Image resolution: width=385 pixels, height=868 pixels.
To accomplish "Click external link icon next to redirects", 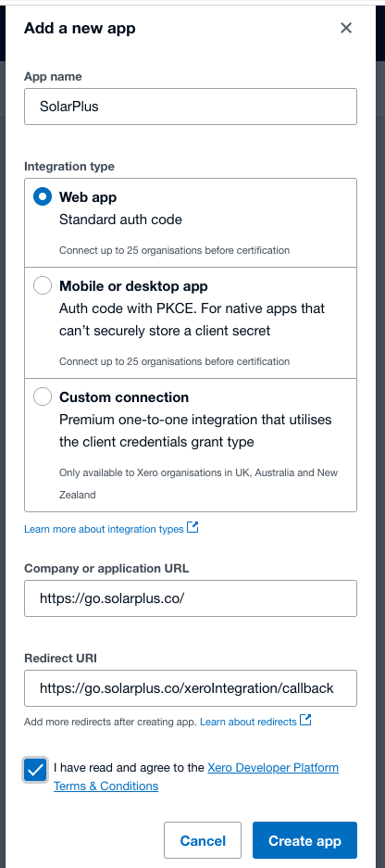I will point(305,720).
